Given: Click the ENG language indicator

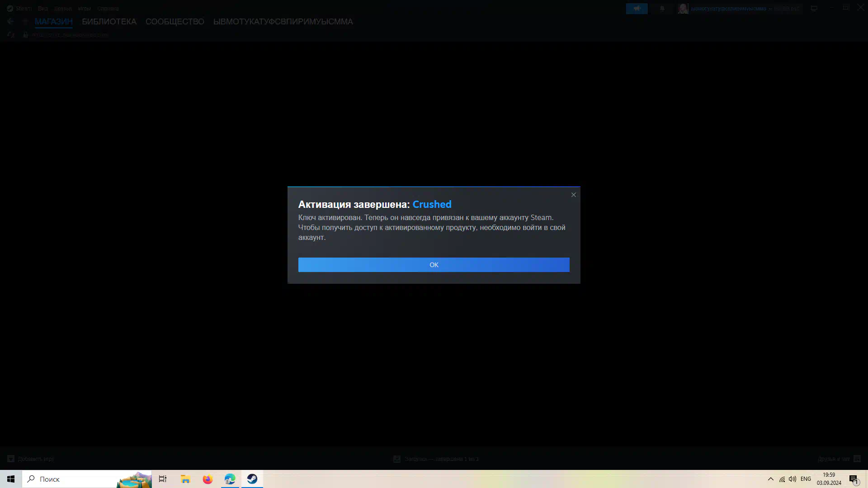Looking at the screenshot, I should [806, 479].
